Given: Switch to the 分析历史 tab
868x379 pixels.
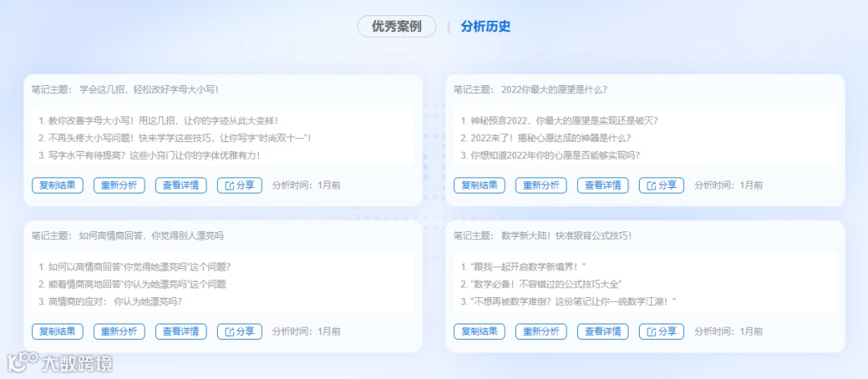Looking at the screenshot, I should 485,26.
